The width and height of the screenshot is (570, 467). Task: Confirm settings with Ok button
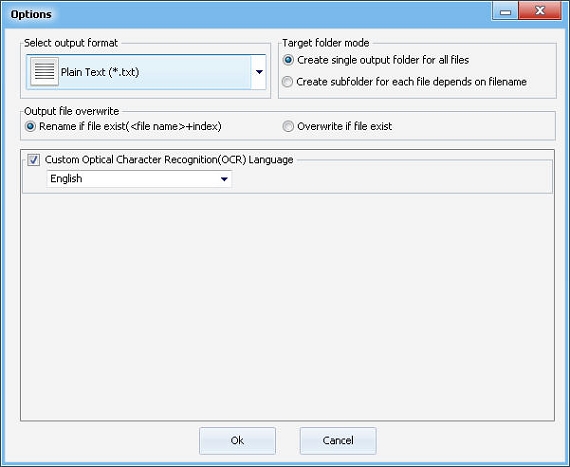coord(237,440)
